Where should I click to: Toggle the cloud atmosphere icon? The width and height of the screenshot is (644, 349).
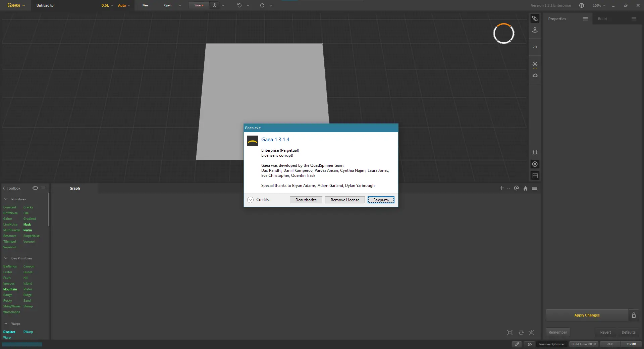535,76
